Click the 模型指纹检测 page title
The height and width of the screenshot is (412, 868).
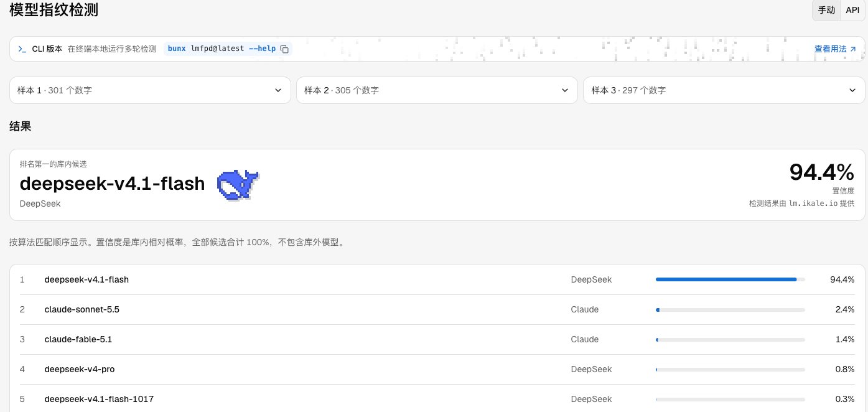[x=54, y=10]
